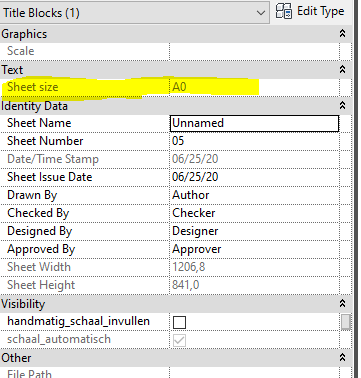Edit the Approved By value Approver

tap(255, 249)
